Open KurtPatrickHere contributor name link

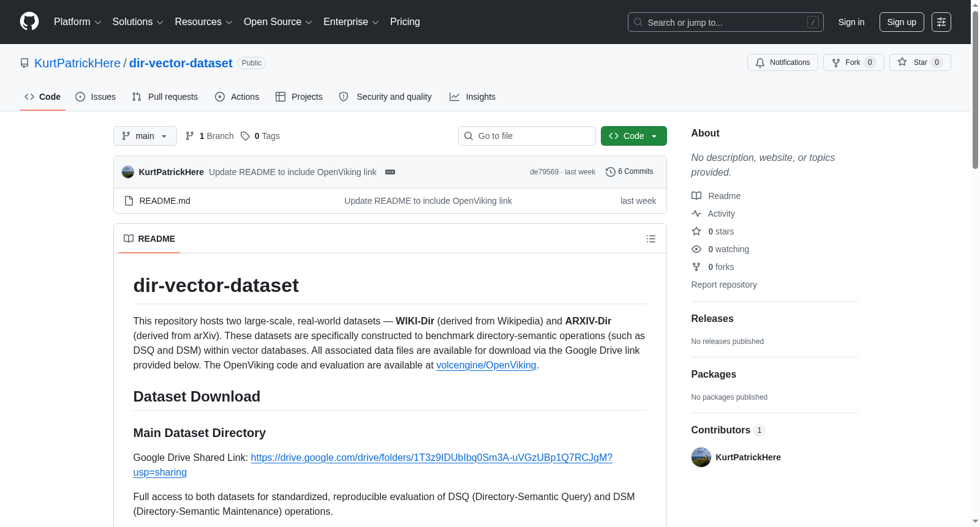pyautogui.click(x=748, y=457)
